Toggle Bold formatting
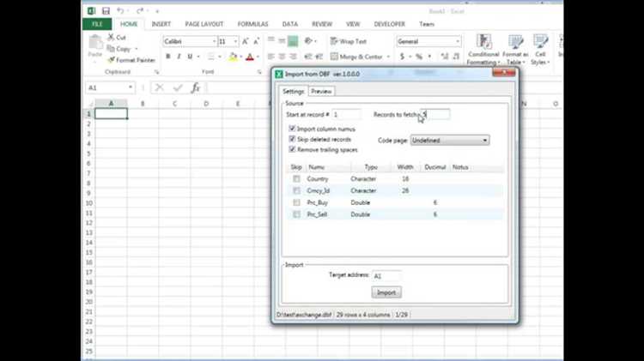Screen dimensions: 644x361 pos(168,57)
